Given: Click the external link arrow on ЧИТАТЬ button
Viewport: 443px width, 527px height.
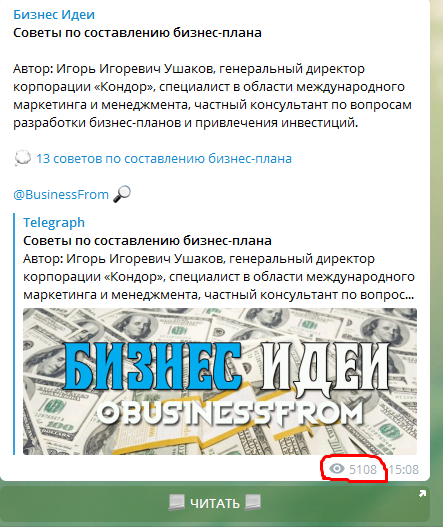Looking at the screenshot, I should click(422, 493).
